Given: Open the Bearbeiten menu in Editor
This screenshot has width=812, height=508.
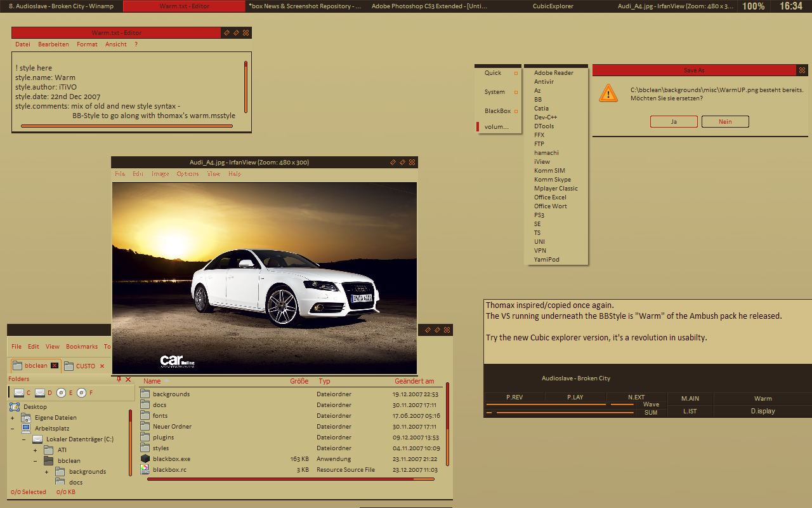Looking at the screenshot, I should coord(53,44).
